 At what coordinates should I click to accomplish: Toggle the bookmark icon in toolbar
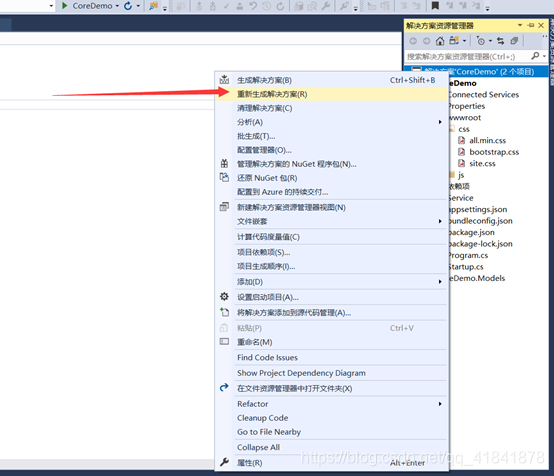coord(435,6)
